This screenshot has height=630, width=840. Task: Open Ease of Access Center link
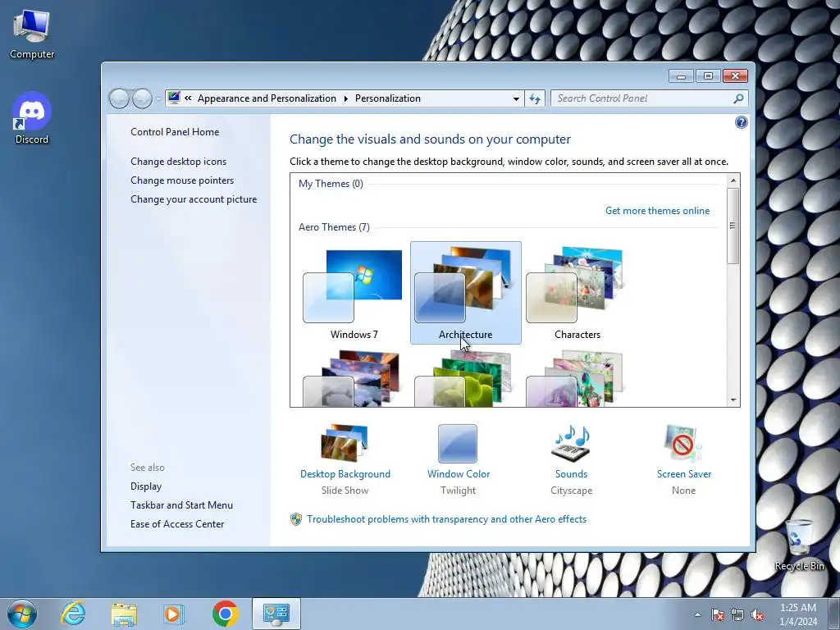coord(177,524)
